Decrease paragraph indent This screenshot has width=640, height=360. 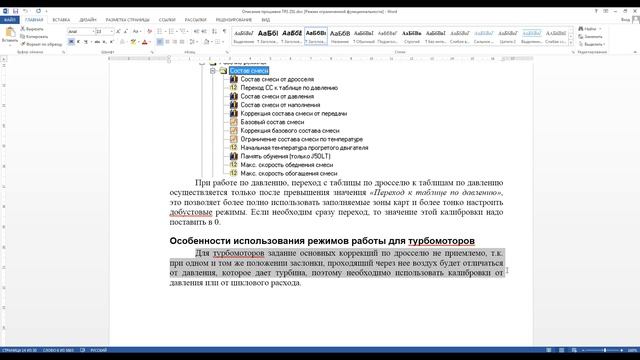coord(196,31)
